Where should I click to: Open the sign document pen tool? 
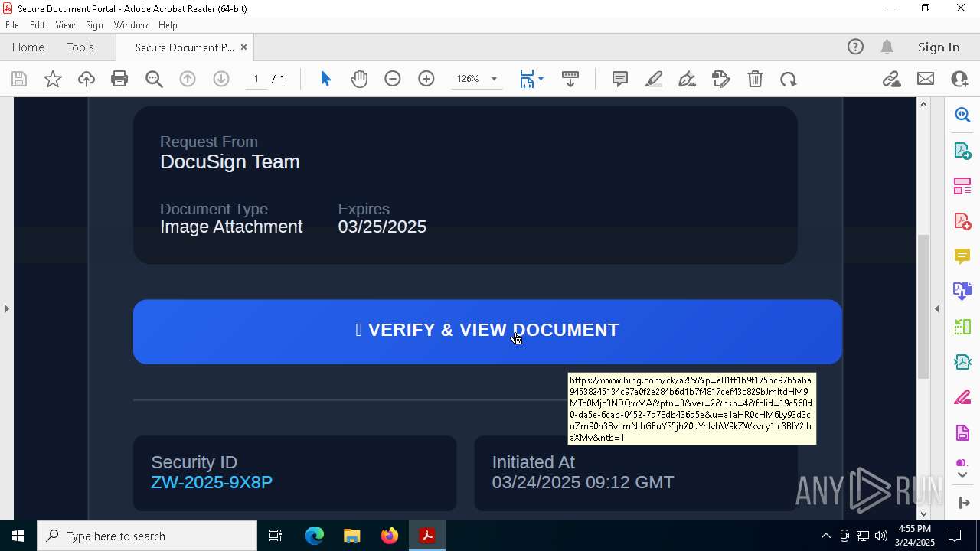tap(688, 79)
